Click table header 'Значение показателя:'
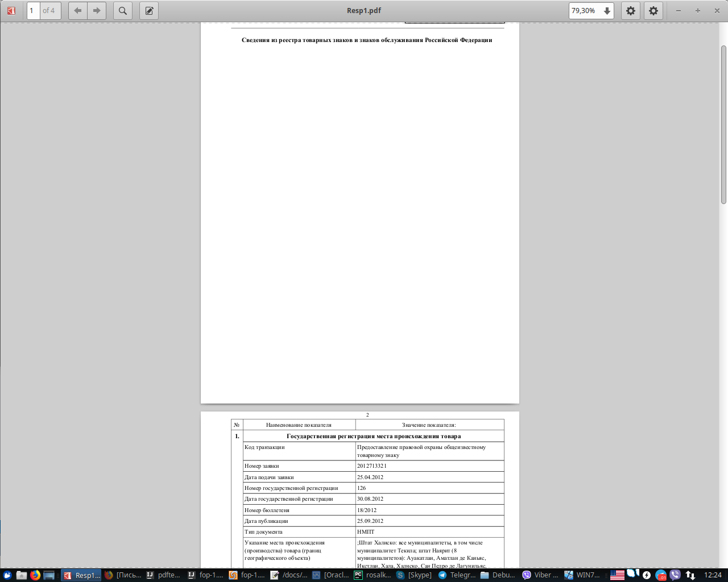 click(x=429, y=425)
